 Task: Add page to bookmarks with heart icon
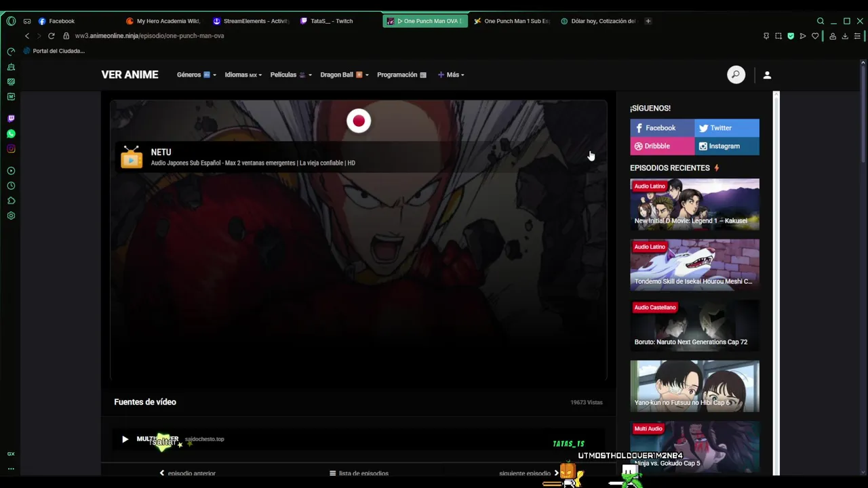815,36
